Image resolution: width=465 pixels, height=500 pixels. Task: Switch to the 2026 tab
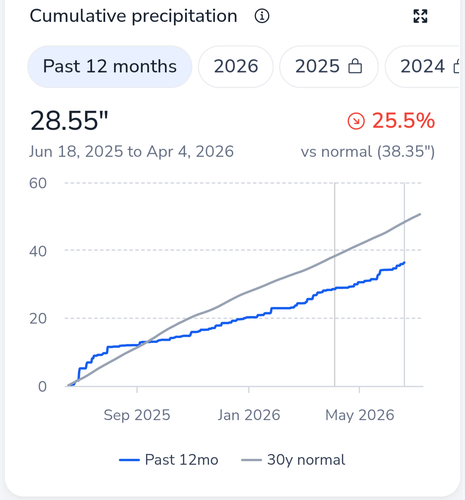coord(236,66)
